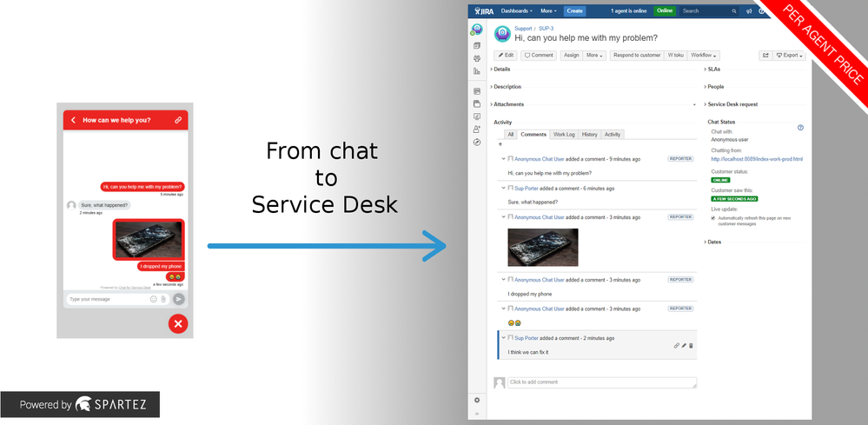The image size is (868, 425).
Task: Click the share icon button next to Export
Action: 765,56
